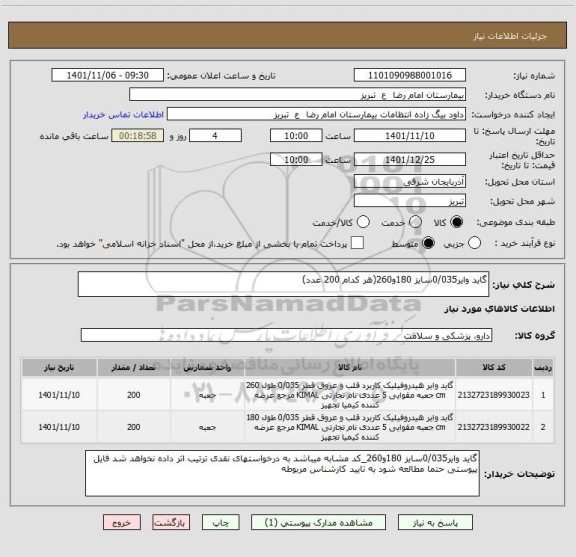Click the 180 cm guide wire description
The height and width of the screenshot is (557, 576).
pos(350,427)
